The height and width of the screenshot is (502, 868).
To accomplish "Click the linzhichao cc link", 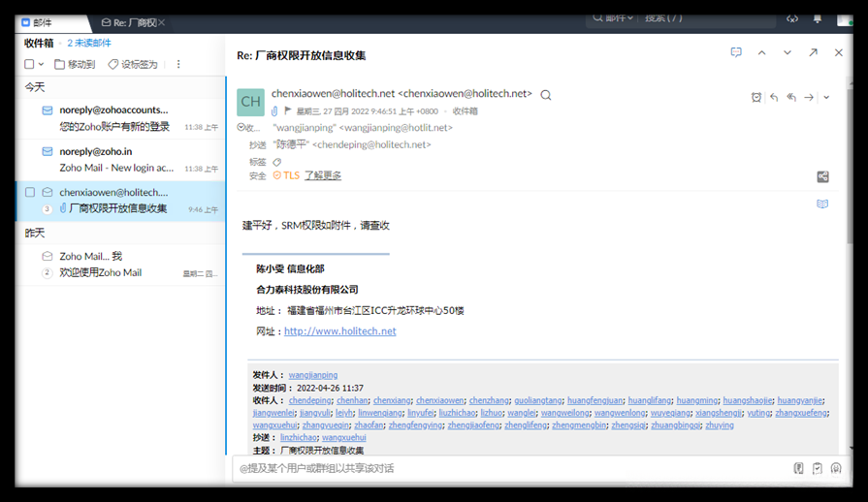I will (x=299, y=437).
